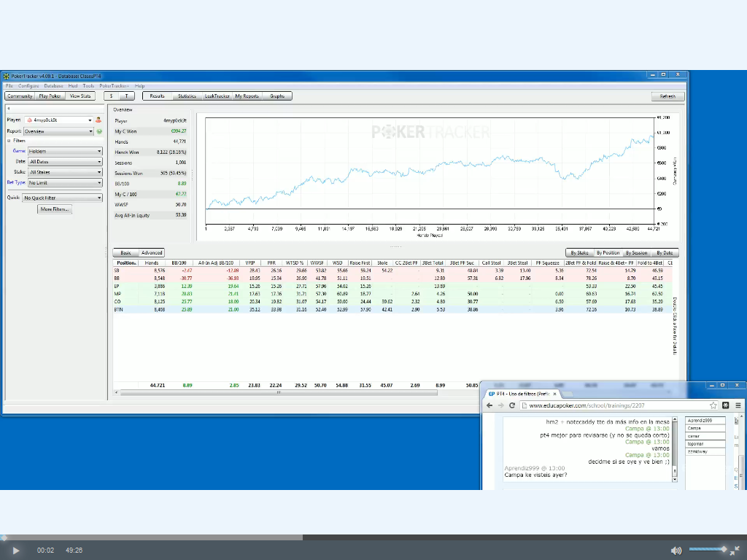
Task: Open the Date All Dates dropdown
Action: [65, 162]
